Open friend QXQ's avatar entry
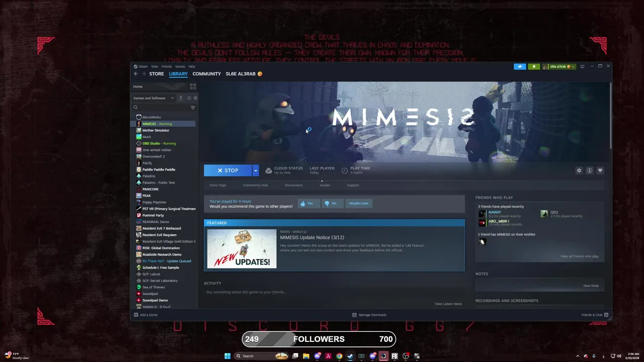Image resolution: width=644 pixels, height=362 pixels. [x=544, y=214]
